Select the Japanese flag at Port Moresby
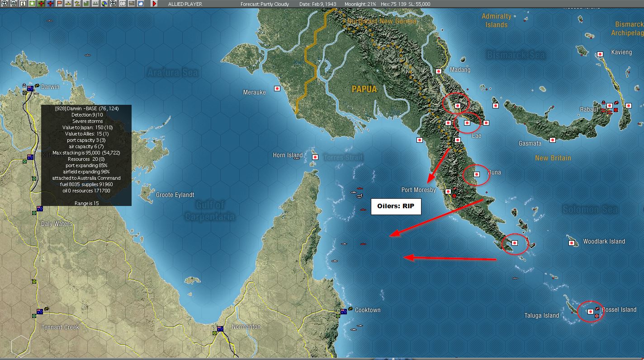Image resolution: width=644 pixels, height=360 pixels. point(448,192)
